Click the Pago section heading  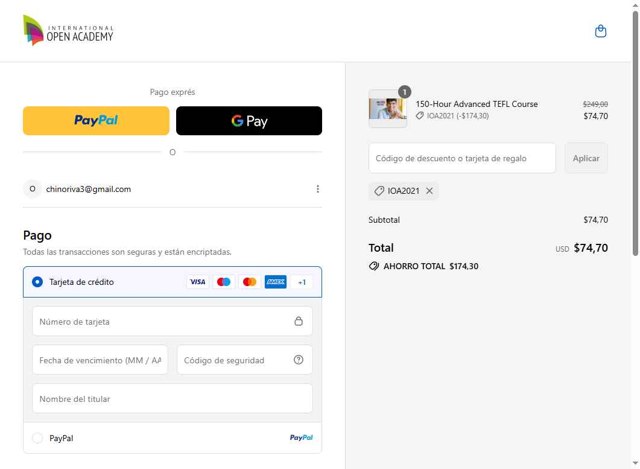pyautogui.click(x=37, y=236)
